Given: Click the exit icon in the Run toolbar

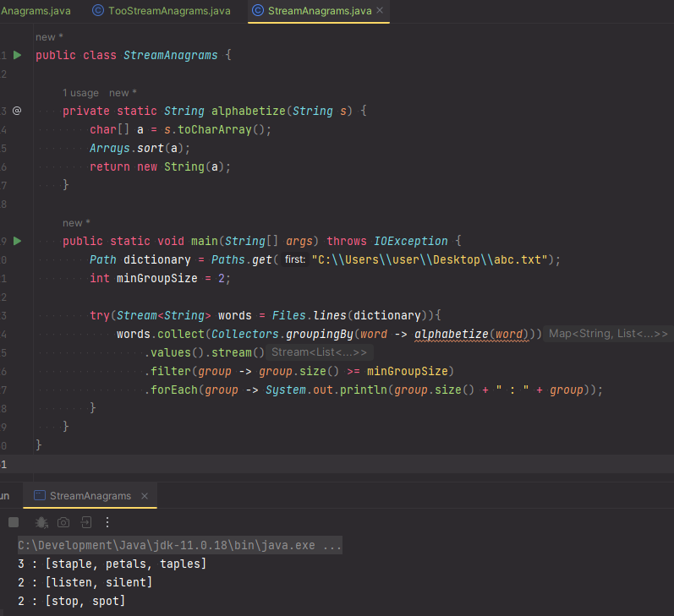Looking at the screenshot, I should [x=86, y=522].
